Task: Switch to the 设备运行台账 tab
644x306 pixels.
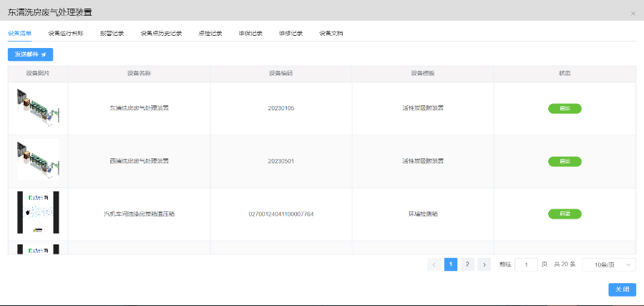Action: point(66,33)
